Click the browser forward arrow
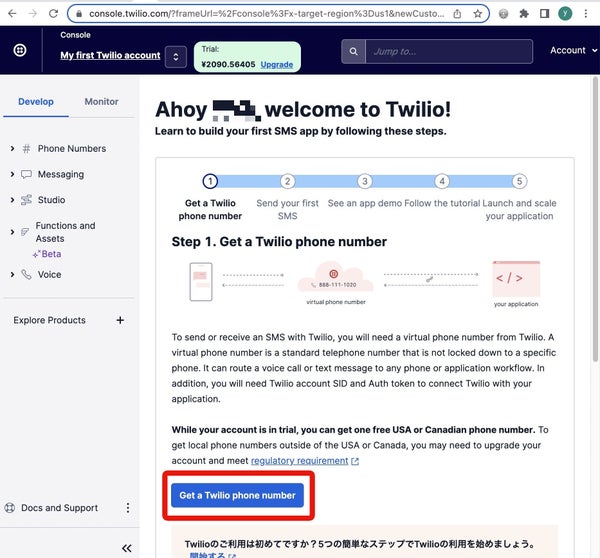Image resolution: width=600 pixels, height=558 pixels. coord(33,14)
